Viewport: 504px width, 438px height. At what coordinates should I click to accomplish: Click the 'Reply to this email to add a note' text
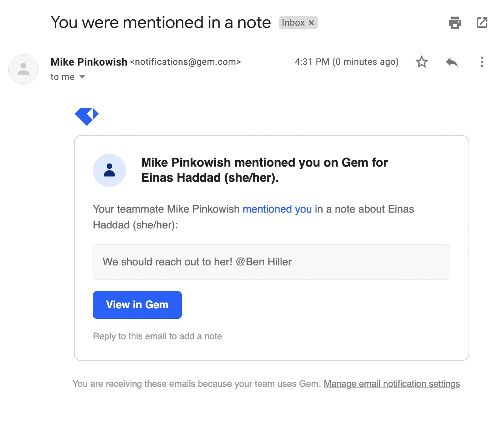point(157,336)
